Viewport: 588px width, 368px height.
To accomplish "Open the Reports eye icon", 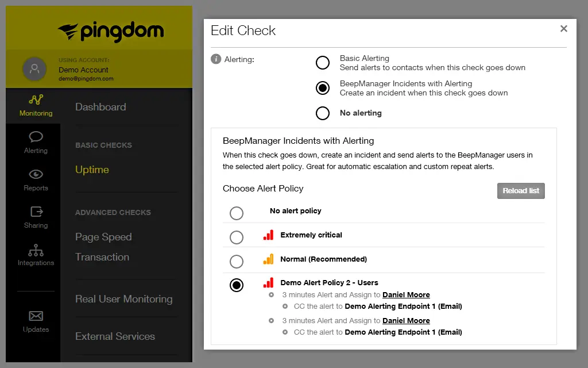I will click(x=36, y=175).
